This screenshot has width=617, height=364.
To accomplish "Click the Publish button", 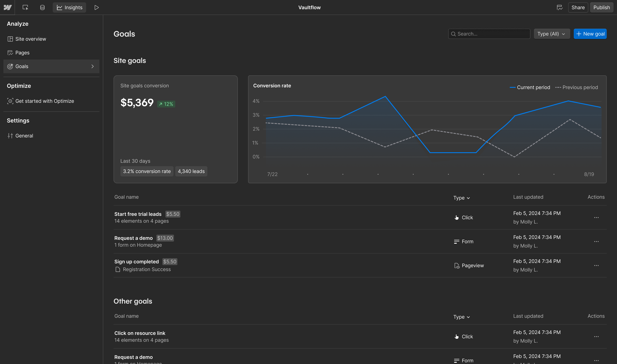I will click(601, 7).
